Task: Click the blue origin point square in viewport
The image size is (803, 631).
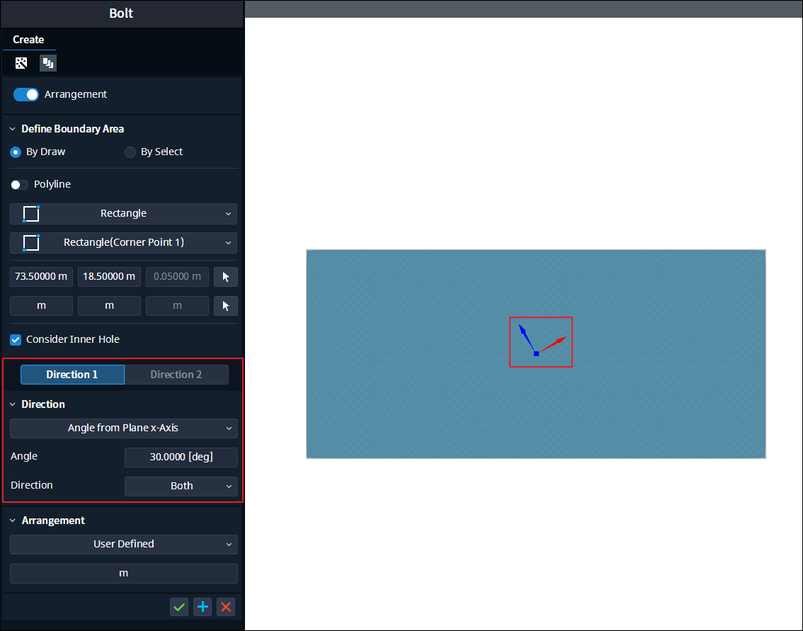Action: point(536,353)
